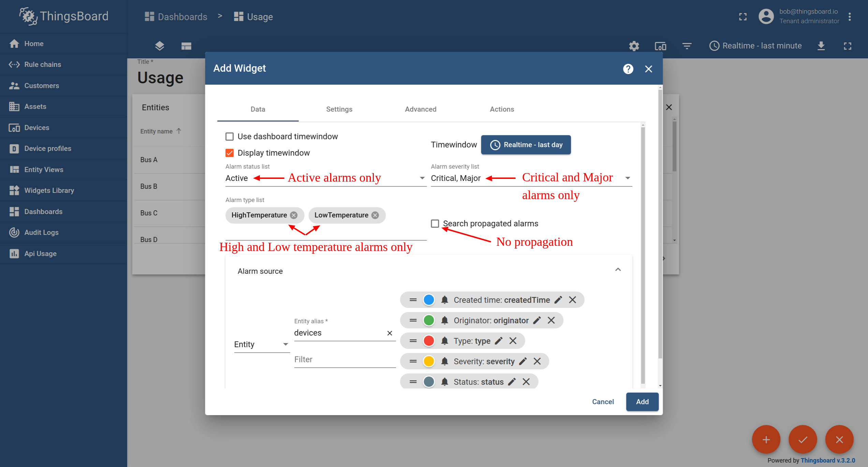Uncheck Display timewindow checkbox
The image size is (868, 467).
point(230,153)
